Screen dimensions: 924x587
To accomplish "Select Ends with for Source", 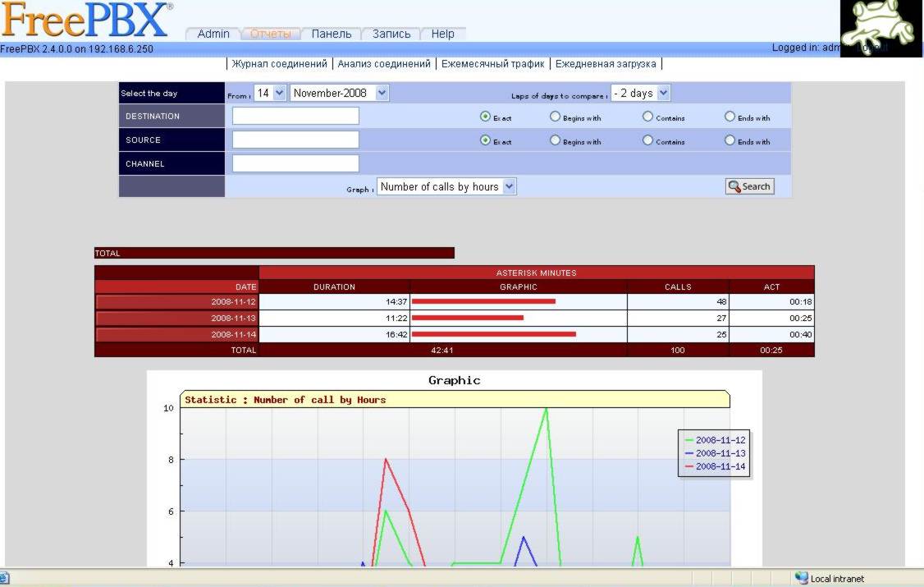I will pyautogui.click(x=730, y=140).
